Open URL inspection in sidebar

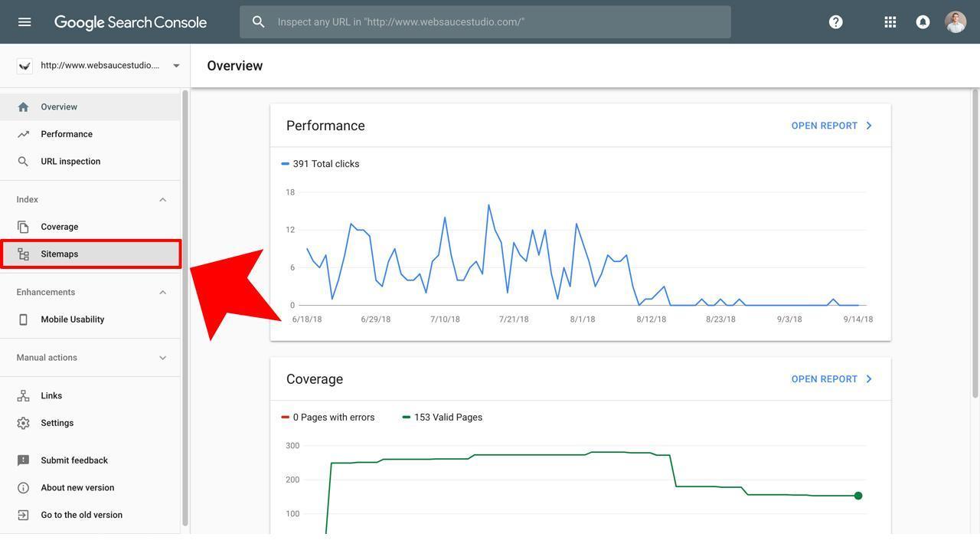90,162
